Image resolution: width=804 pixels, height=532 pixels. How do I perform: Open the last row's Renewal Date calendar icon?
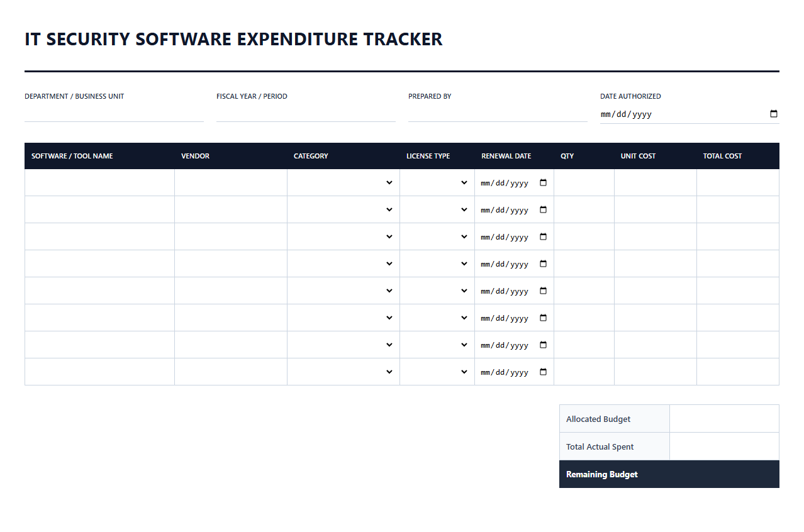tap(544, 372)
